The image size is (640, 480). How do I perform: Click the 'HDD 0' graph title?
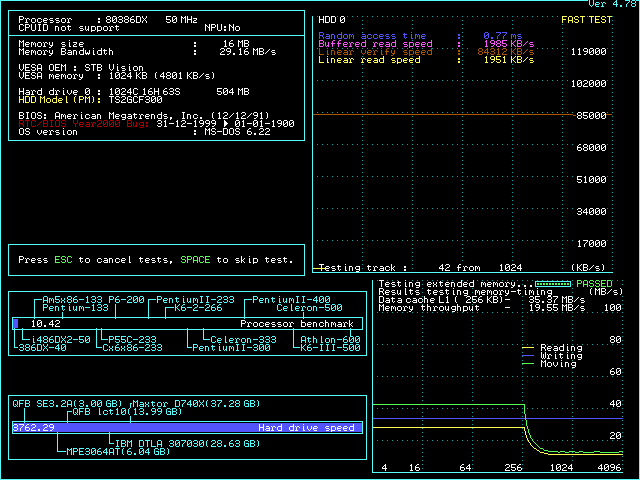pyautogui.click(x=332, y=20)
